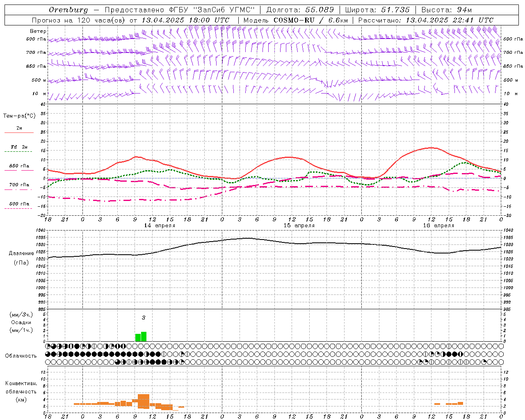525x420 pixels.
Task: Click the 'Ветер' wind panel label
Action: pos(38,31)
